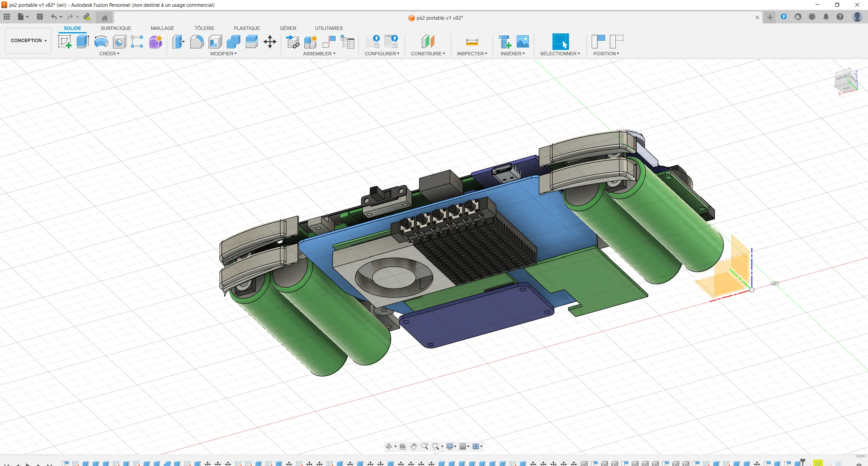Click the Capture Position icon
Image resolution: width=868 pixels, height=466 pixels.
pyautogui.click(x=598, y=42)
